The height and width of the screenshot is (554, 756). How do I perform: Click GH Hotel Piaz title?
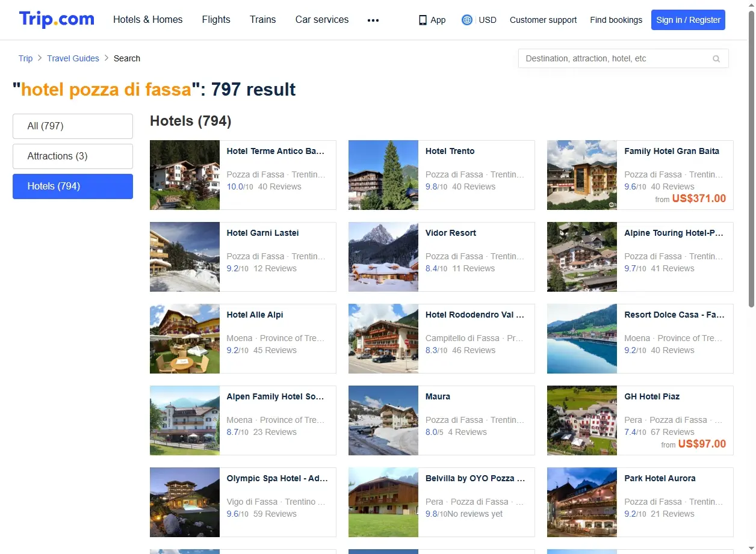click(652, 396)
